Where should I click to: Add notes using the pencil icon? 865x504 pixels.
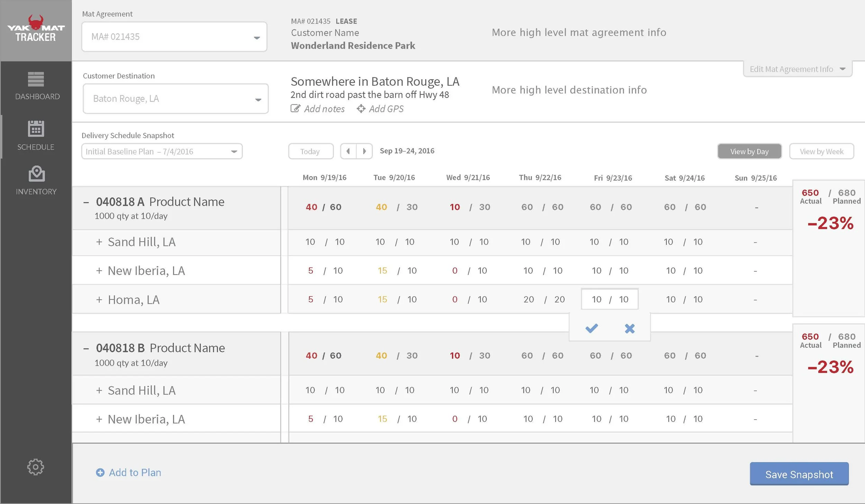pyautogui.click(x=296, y=108)
